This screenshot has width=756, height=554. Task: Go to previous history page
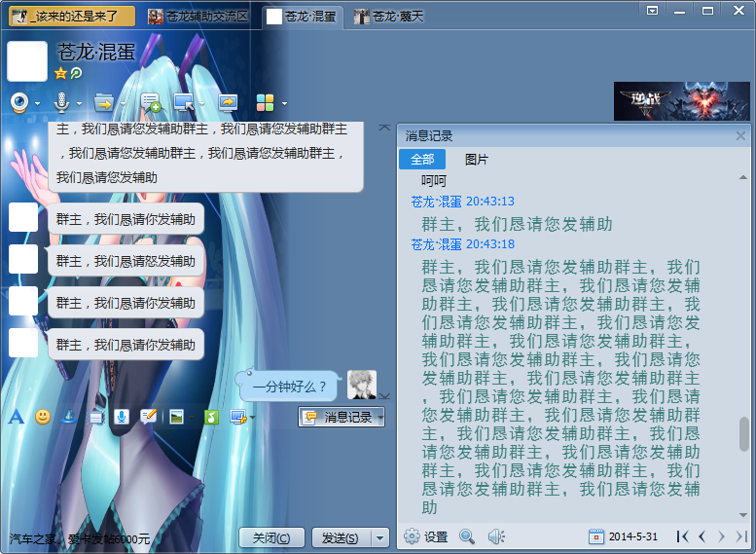[702, 536]
